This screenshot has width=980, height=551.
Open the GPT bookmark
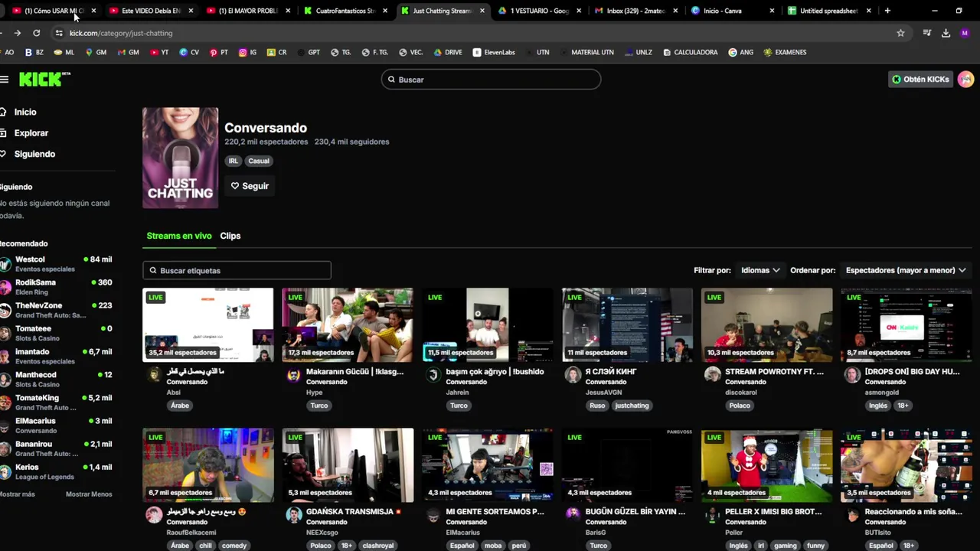pyautogui.click(x=308, y=52)
